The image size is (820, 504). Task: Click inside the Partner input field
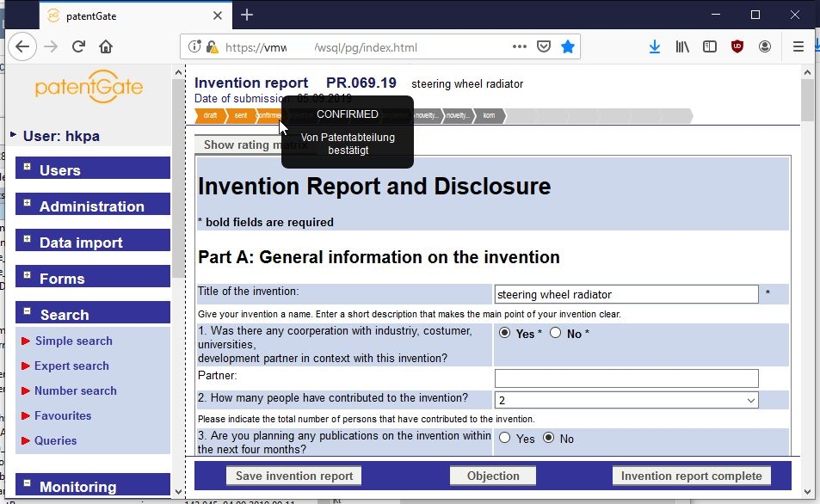[x=626, y=378]
